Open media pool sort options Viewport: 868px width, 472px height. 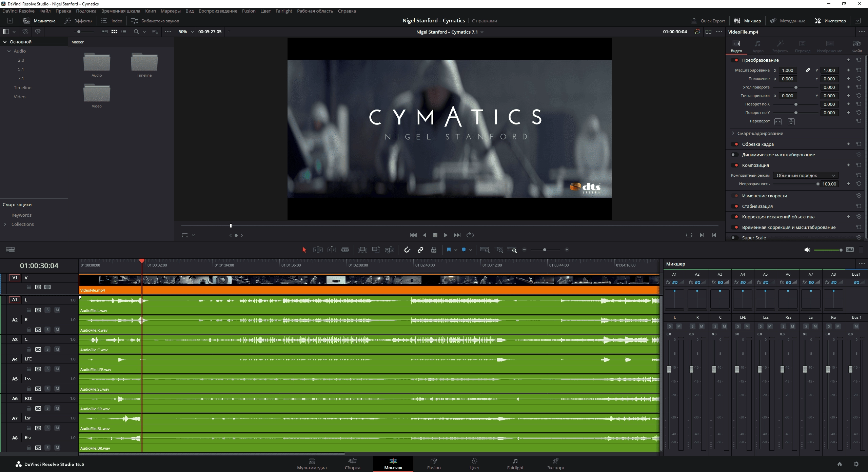point(155,32)
